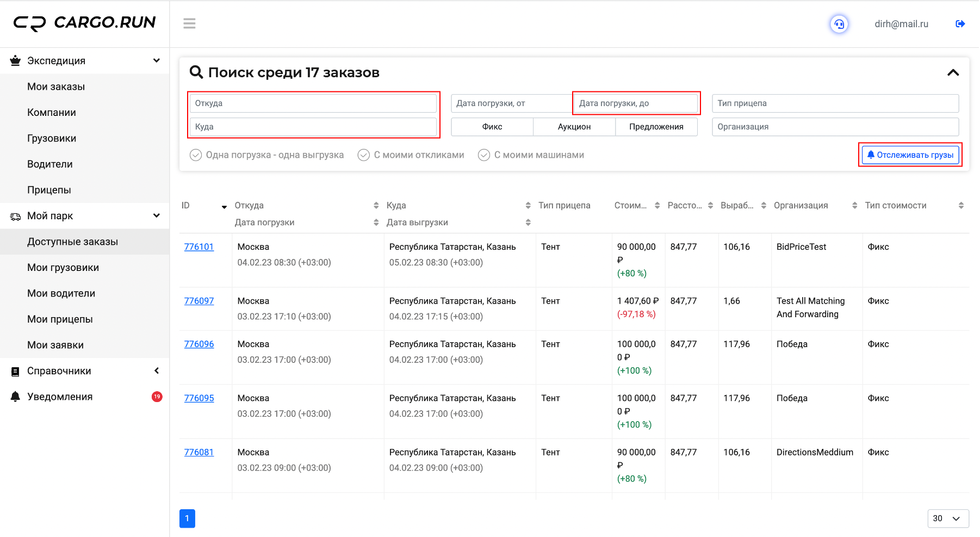Screen dimensions: 980x537
Task: Click the logout arrow icon
Action: click(960, 24)
